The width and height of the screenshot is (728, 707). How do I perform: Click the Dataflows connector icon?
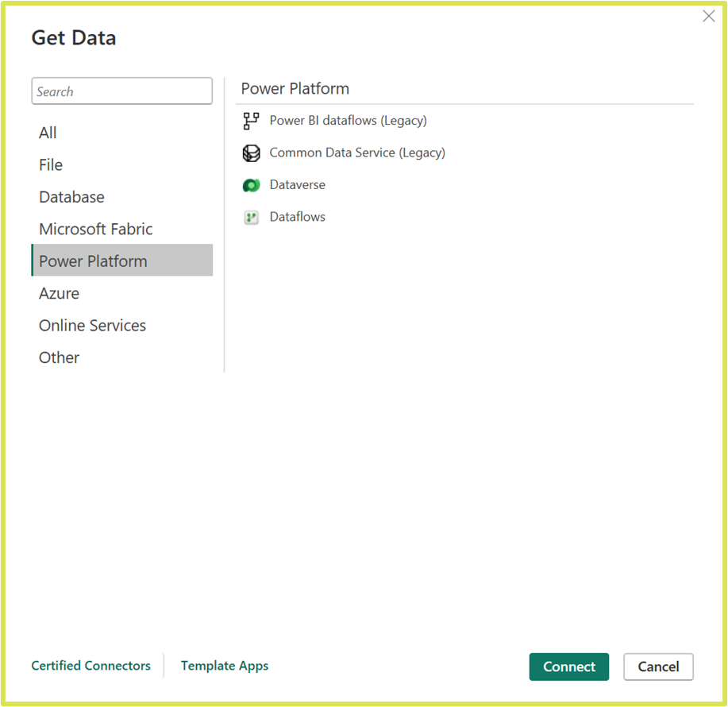pos(251,217)
